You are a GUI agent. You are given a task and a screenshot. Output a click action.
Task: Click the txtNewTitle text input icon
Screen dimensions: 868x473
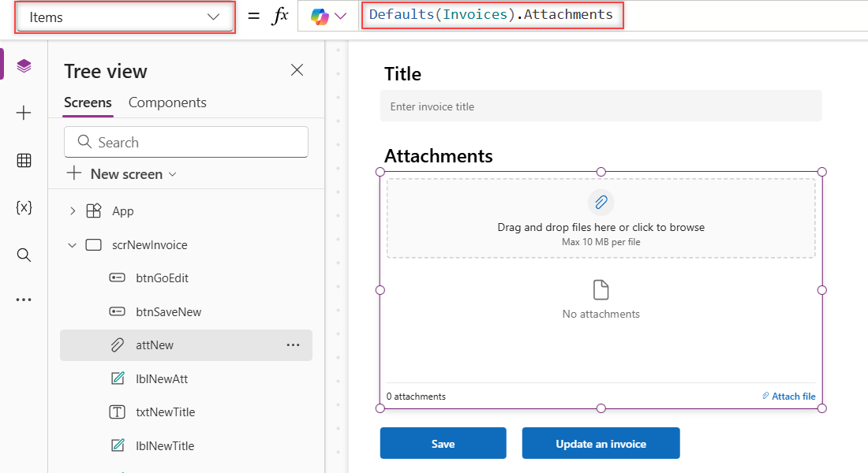coord(117,412)
